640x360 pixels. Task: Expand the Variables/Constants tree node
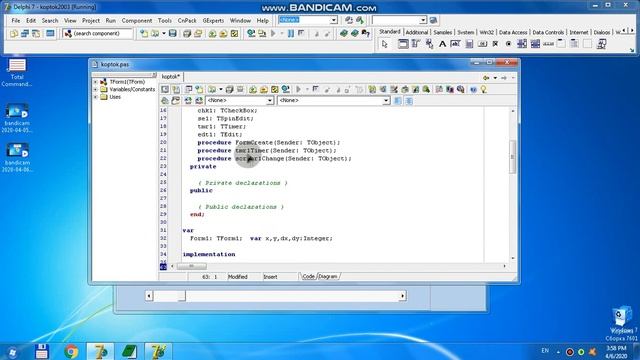[x=96, y=89]
